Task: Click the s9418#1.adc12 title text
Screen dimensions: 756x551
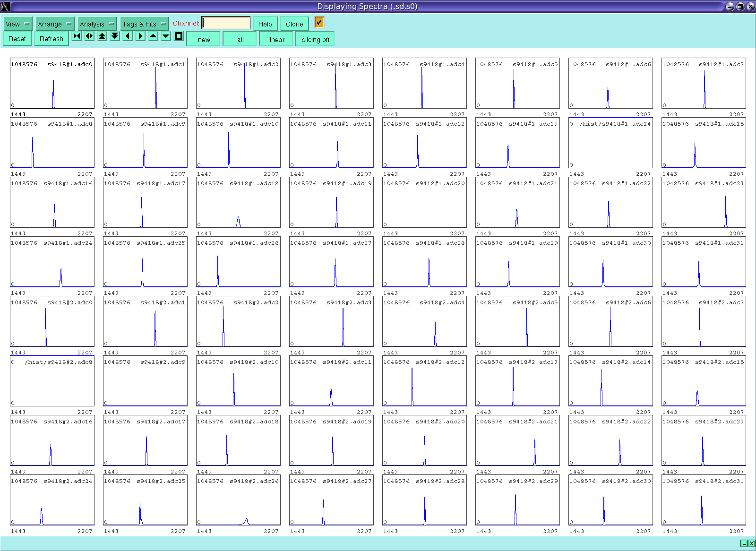Action: coord(440,124)
